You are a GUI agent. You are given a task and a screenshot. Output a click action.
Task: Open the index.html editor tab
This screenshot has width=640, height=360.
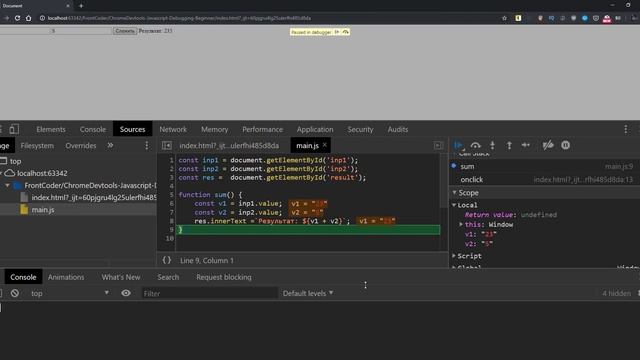pos(229,145)
